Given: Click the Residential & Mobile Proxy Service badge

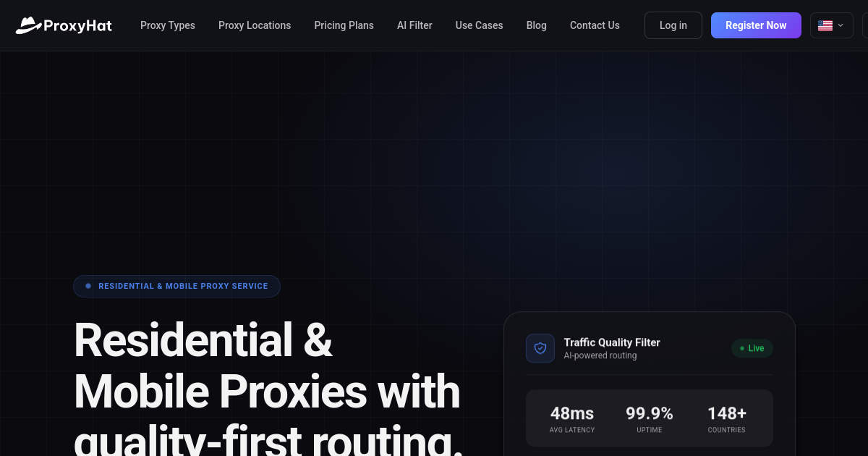Looking at the screenshot, I should (x=176, y=286).
